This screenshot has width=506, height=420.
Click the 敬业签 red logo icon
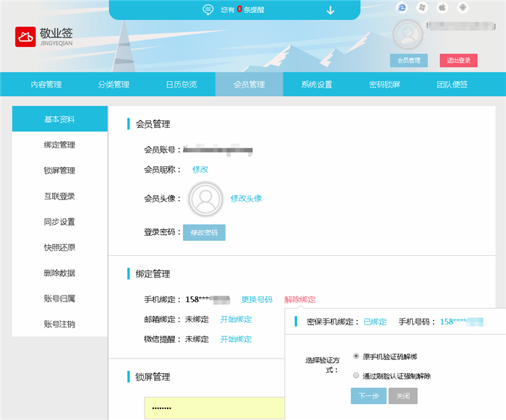[x=25, y=37]
